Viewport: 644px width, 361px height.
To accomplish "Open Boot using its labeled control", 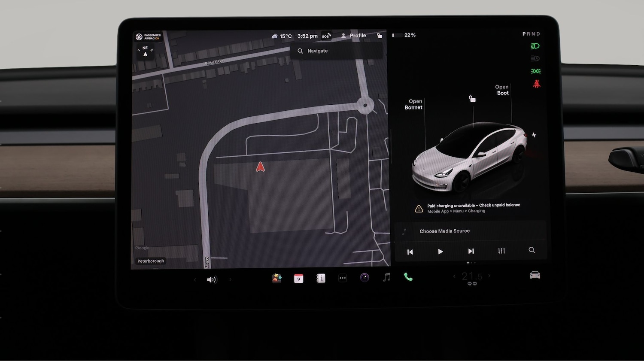I will 501,90.
